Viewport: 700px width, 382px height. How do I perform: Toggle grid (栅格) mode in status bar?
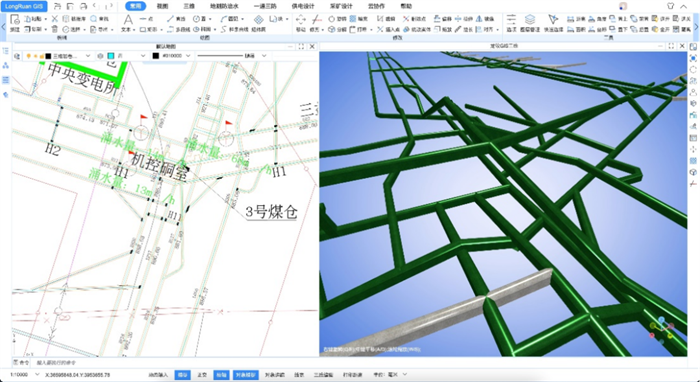pos(182,375)
